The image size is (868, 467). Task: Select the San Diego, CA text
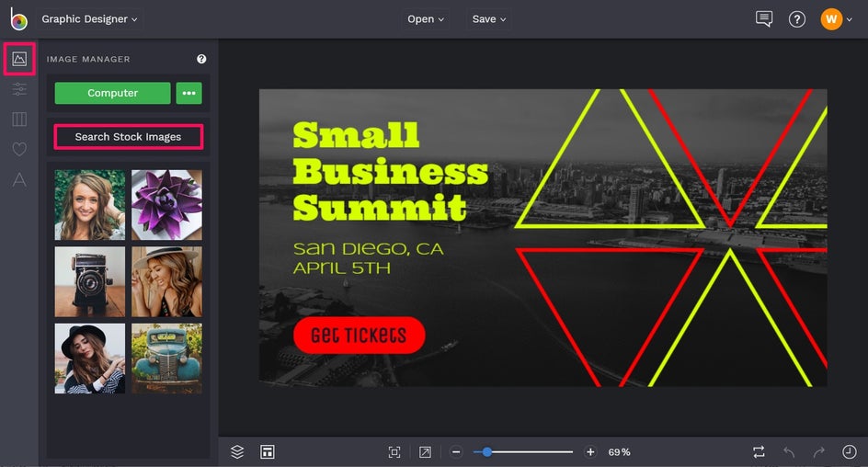[368, 248]
